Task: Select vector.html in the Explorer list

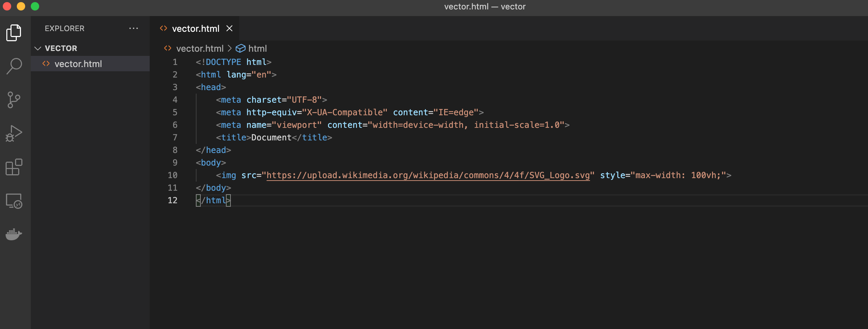Action: coord(78,64)
